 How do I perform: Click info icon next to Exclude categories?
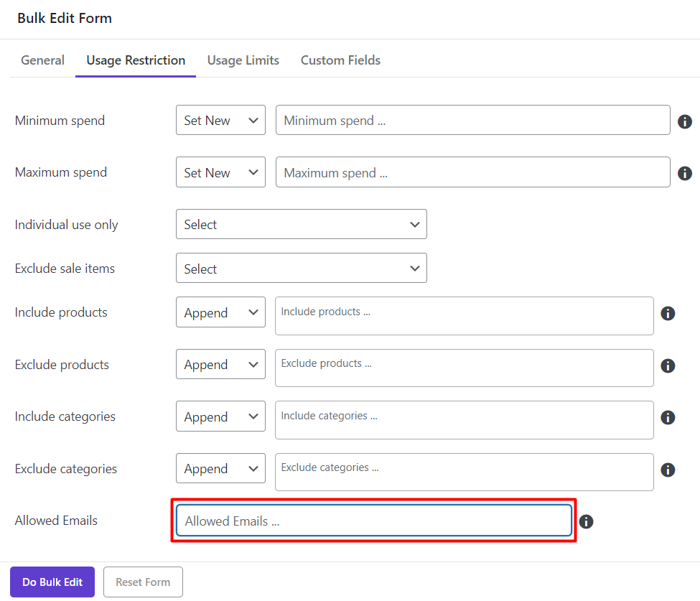668,470
